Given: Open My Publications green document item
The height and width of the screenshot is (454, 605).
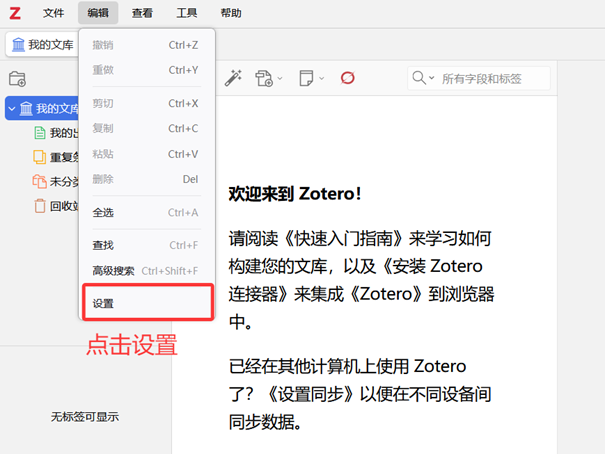Looking at the screenshot, I should coord(56,133).
